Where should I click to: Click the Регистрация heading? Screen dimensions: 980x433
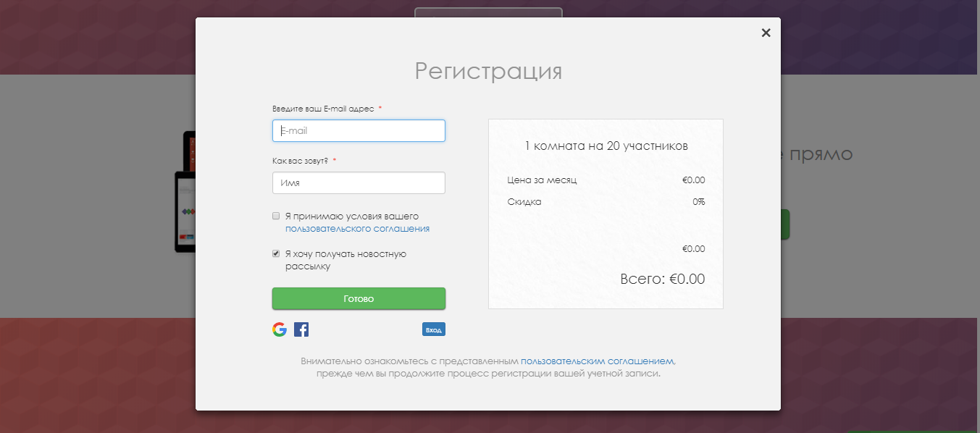[488, 72]
